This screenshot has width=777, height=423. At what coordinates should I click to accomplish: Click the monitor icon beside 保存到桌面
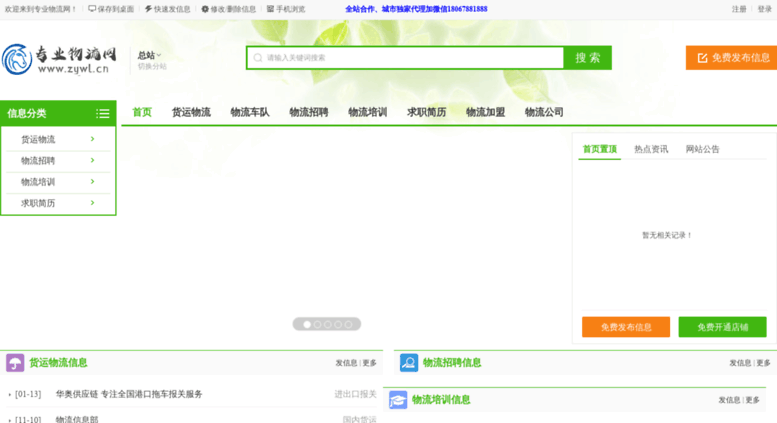92,9
